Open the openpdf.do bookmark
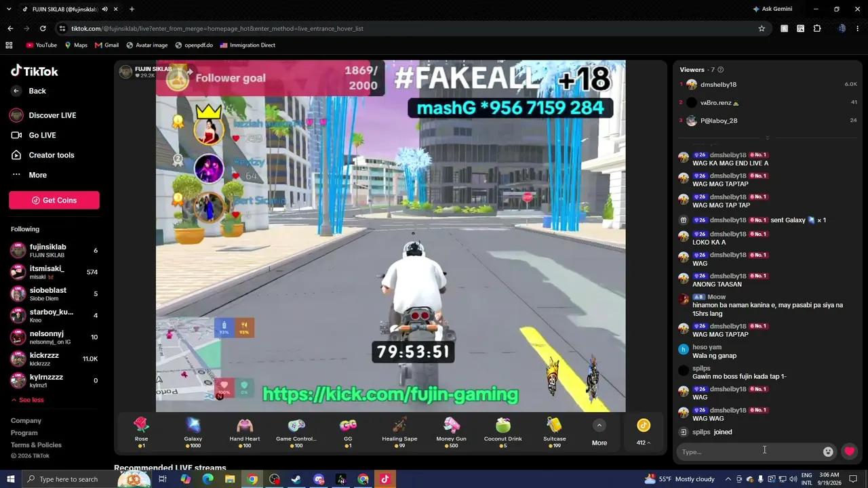This screenshot has width=868, height=488. 194,45
